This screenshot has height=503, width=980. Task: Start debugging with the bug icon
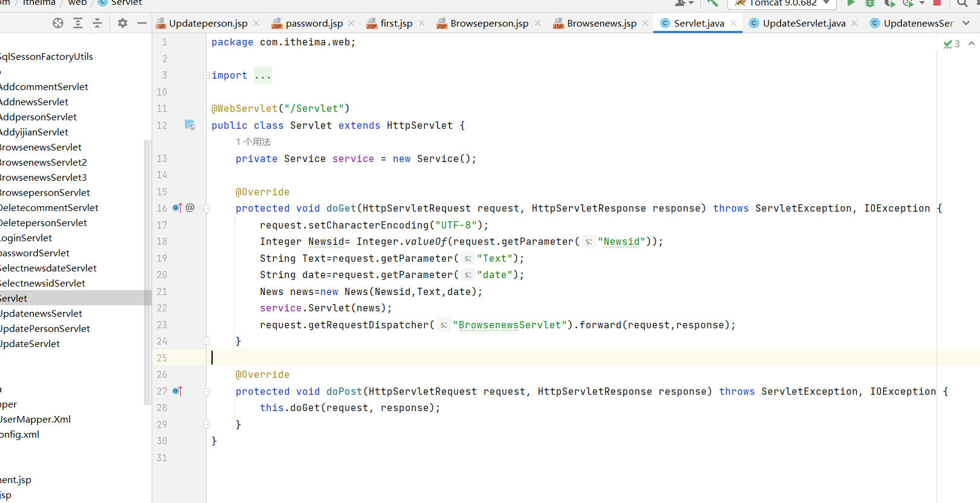point(870,3)
